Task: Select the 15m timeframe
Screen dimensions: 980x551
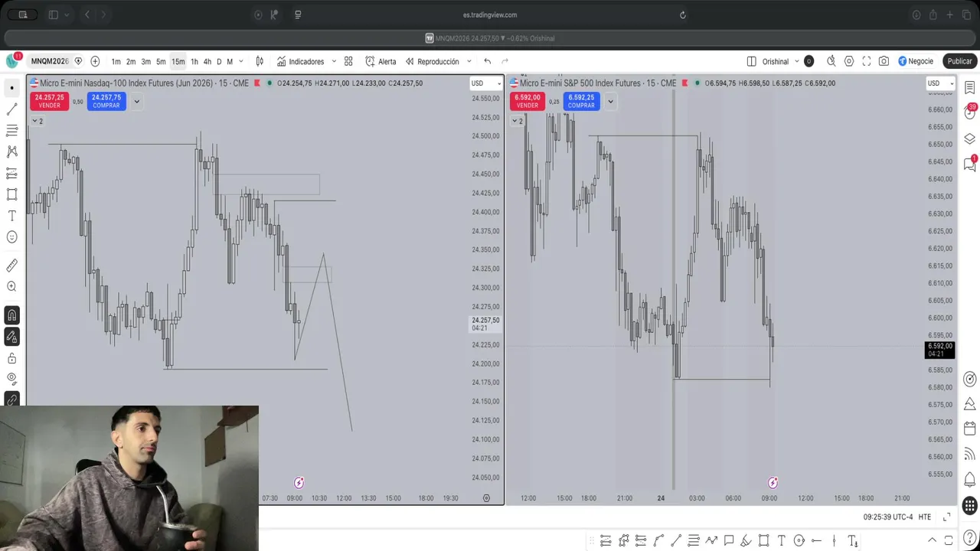Action: click(x=178, y=61)
